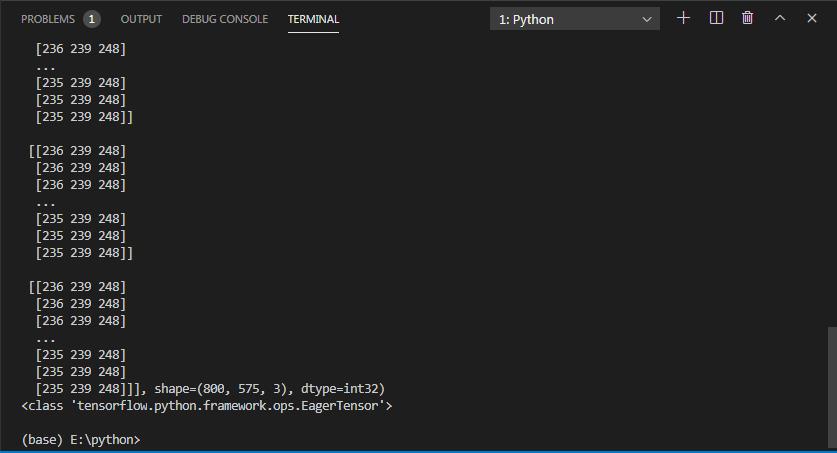This screenshot has height=453, width=837.
Task: Switch to the DEBUG CONSOLE tab
Action: point(225,19)
